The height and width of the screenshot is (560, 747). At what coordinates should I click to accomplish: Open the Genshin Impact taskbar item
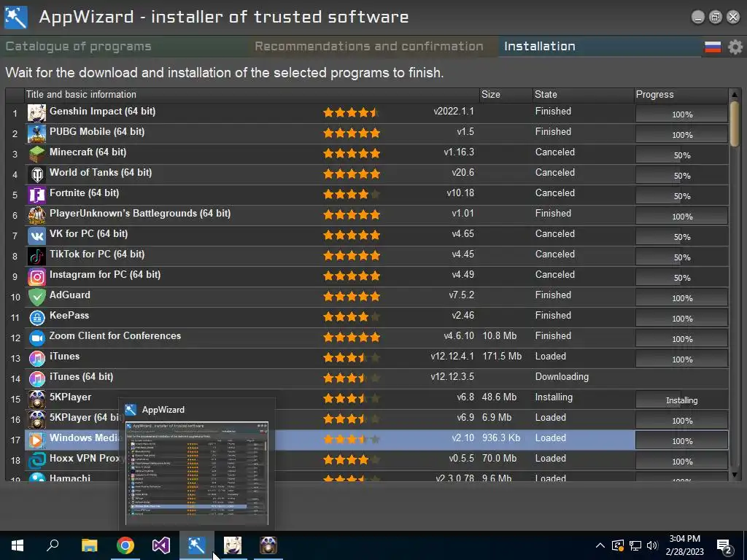click(233, 545)
